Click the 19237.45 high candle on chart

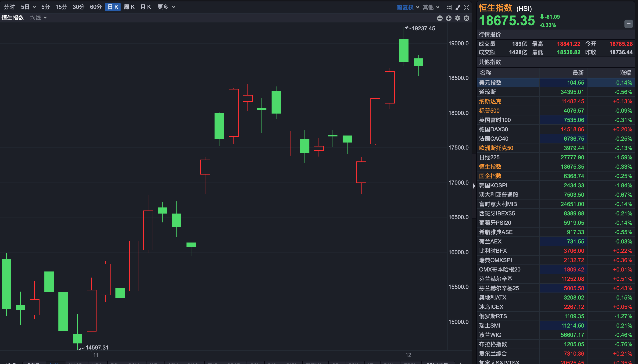click(x=404, y=50)
